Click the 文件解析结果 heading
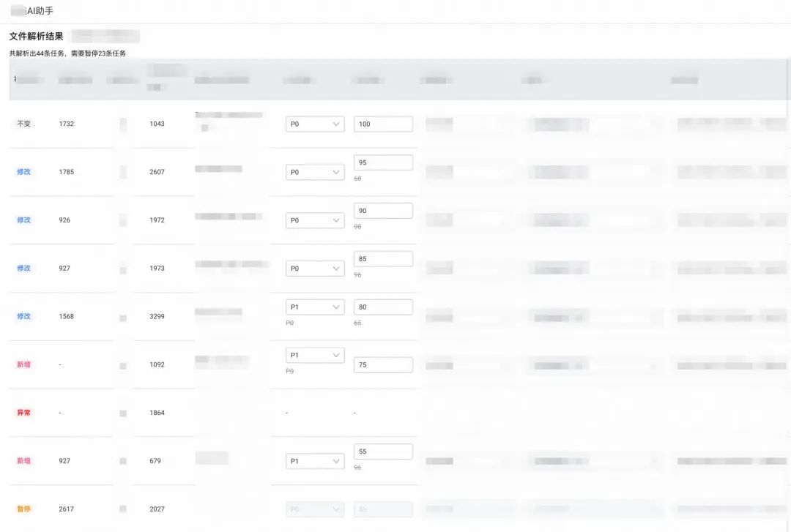Viewport: 791px width, 532px height. click(x=36, y=37)
